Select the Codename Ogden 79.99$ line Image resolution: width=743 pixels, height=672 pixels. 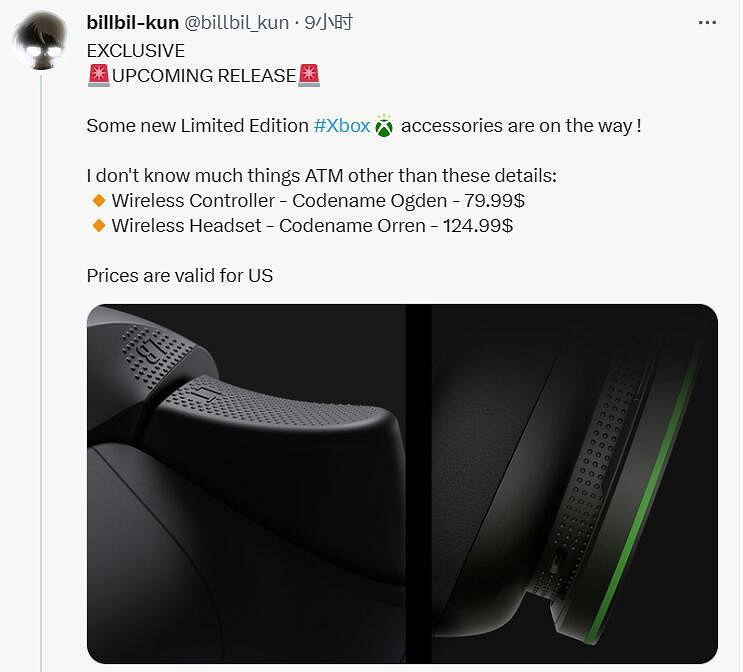coord(318,200)
